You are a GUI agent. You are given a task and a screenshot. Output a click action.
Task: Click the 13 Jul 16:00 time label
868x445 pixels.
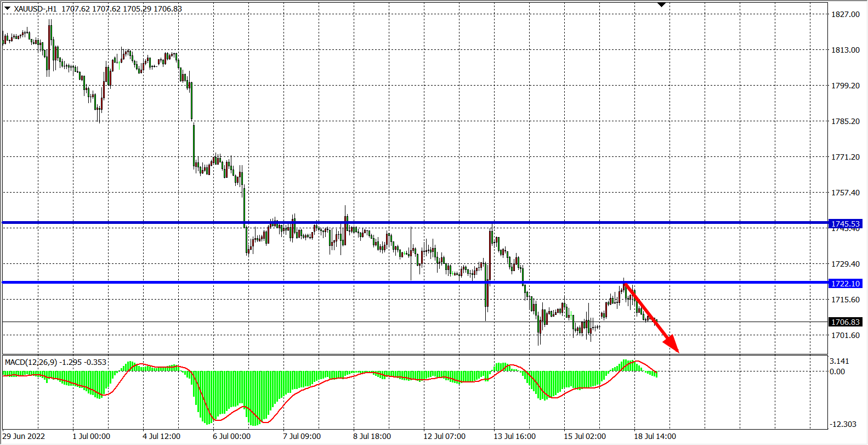tap(514, 436)
